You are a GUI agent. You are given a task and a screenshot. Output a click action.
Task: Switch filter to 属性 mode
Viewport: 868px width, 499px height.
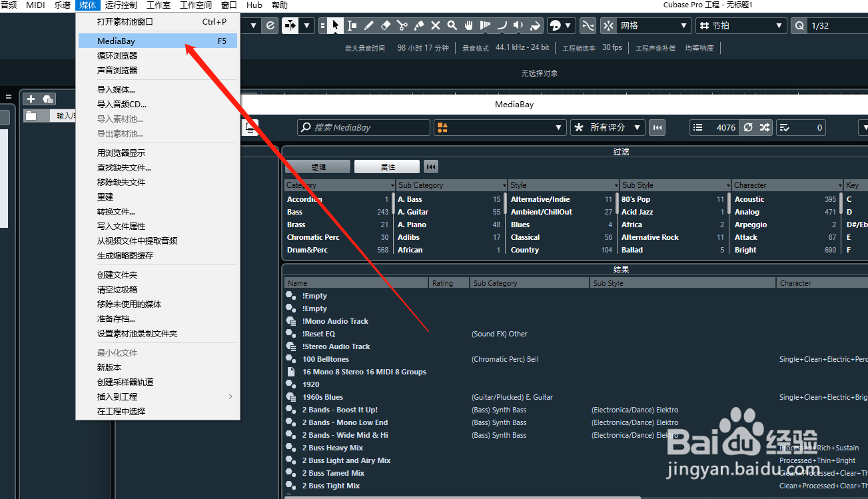pos(388,167)
